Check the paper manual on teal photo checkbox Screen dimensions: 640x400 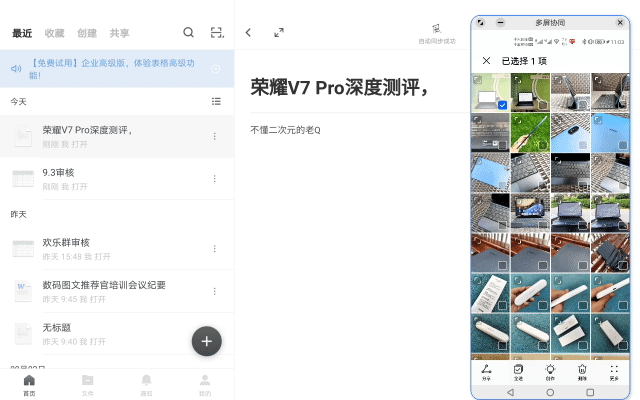502,306
